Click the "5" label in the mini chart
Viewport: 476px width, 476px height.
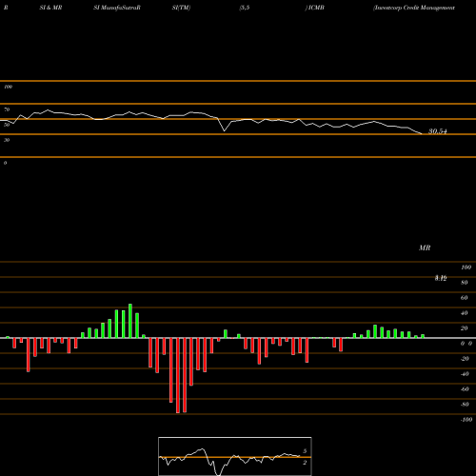pyautogui.click(x=305, y=451)
